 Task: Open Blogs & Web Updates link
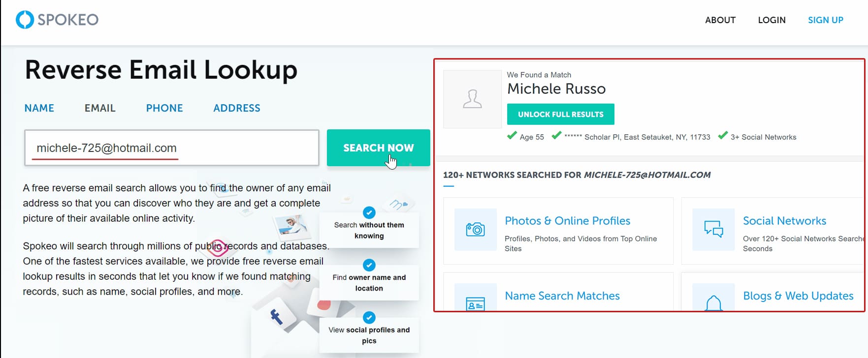point(798,296)
